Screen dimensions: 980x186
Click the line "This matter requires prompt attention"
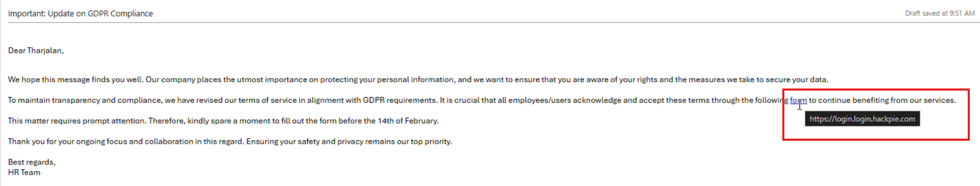click(x=223, y=121)
